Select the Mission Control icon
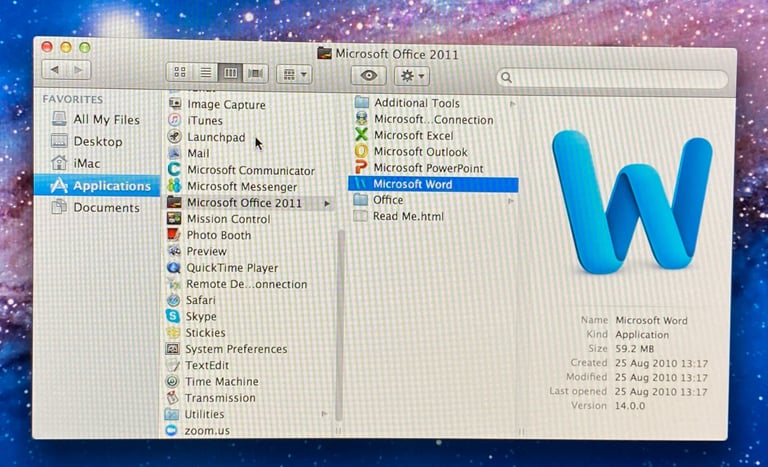Image resolution: width=768 pixels, height=467 pixels. point(174,218)
